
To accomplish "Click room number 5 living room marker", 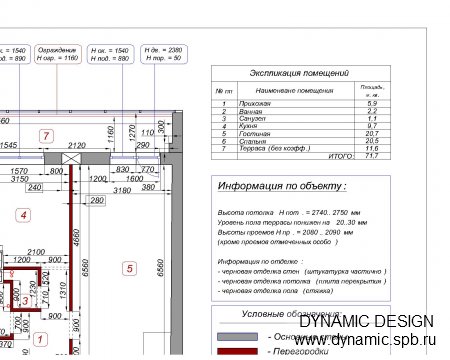I will (x=130, y=269).
